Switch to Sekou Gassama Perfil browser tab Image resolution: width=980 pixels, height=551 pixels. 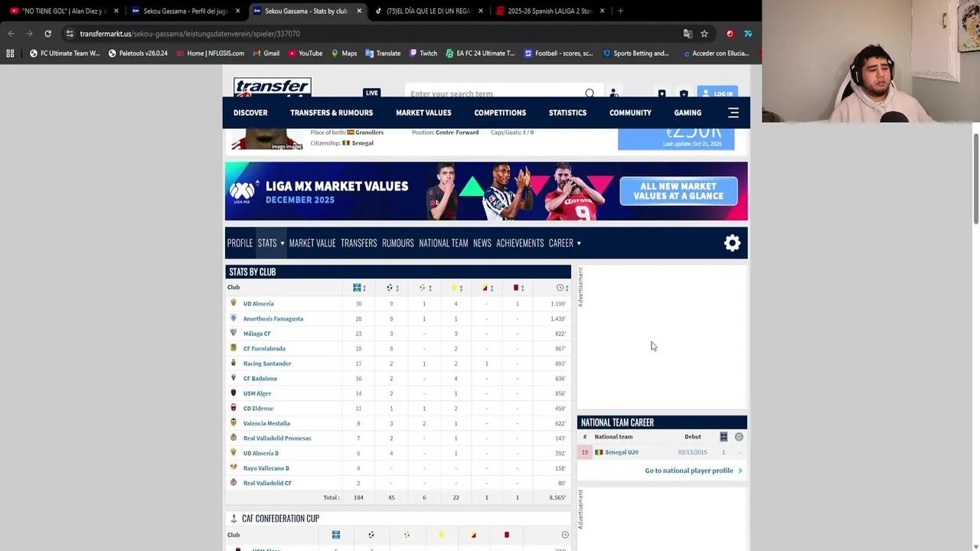[x=186, y=11]
